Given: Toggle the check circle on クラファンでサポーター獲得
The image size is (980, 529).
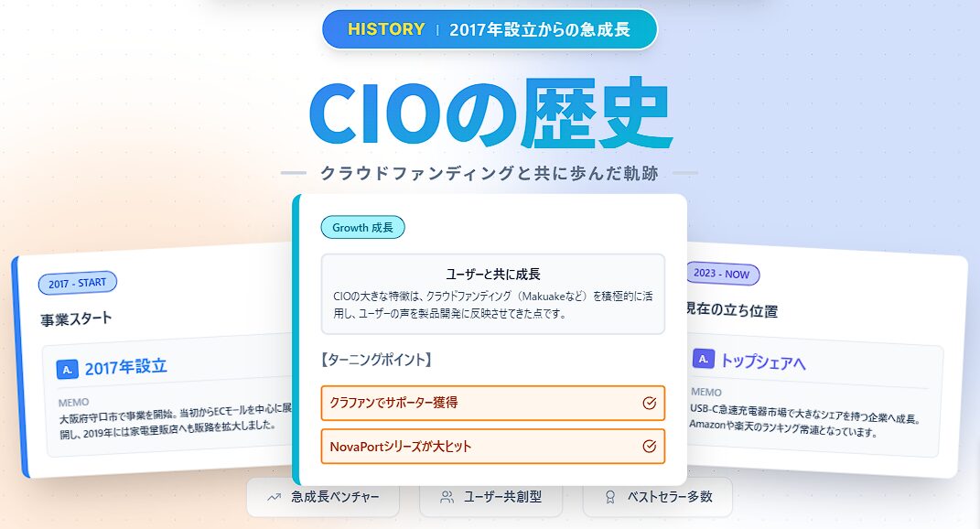Looking at the screenshot, I should pyautogui.click(x=650, y=403).
